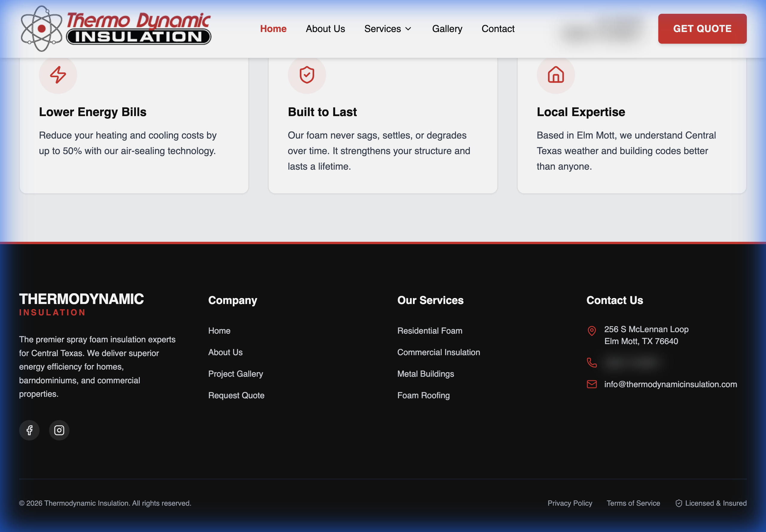The width and height of the screenshot is (766, 532).
Task: Open Terms of Service at the bottom
Action: (x=633, y=503)
